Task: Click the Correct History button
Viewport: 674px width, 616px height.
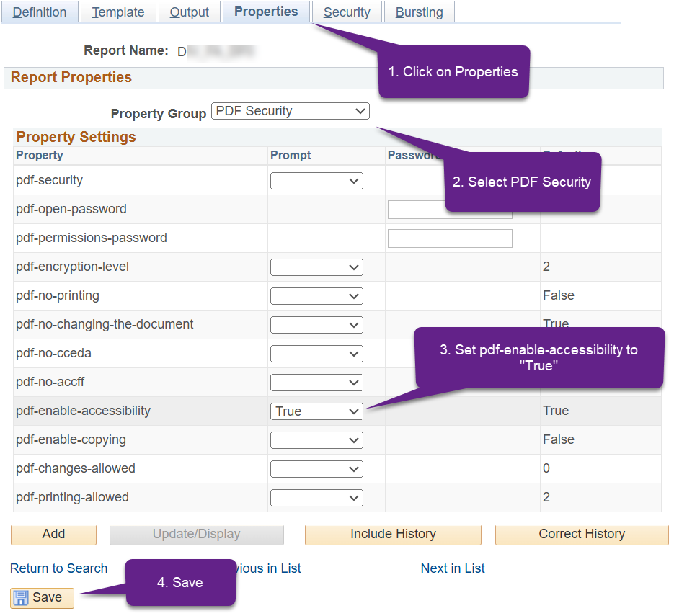Action: coord(582,534)
